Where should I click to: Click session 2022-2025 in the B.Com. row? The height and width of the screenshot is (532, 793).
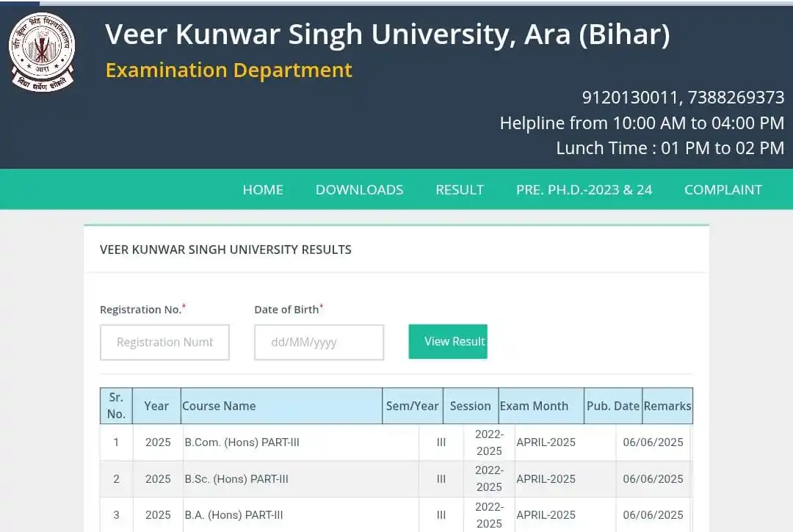pyautogui.click(x=489, y=442)
